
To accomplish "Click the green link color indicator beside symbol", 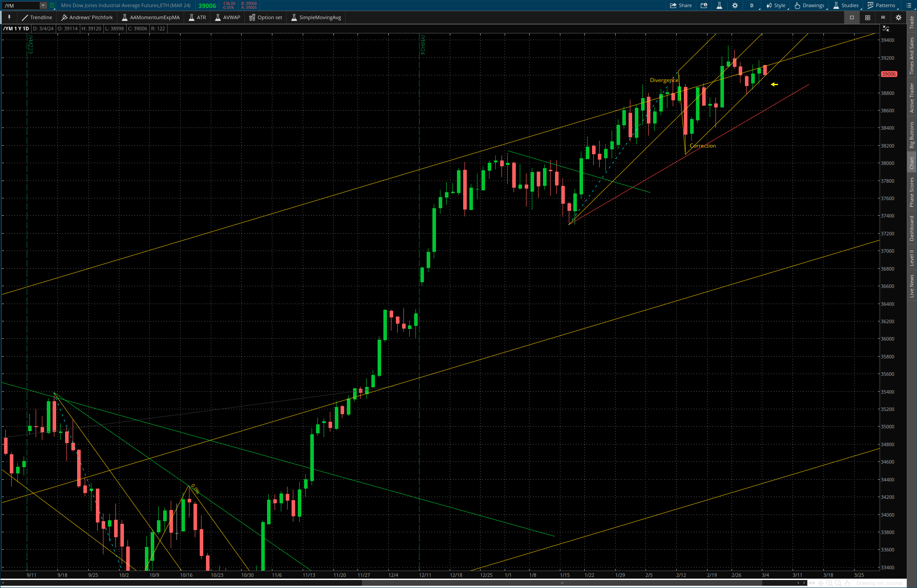I will pos(52,5).
